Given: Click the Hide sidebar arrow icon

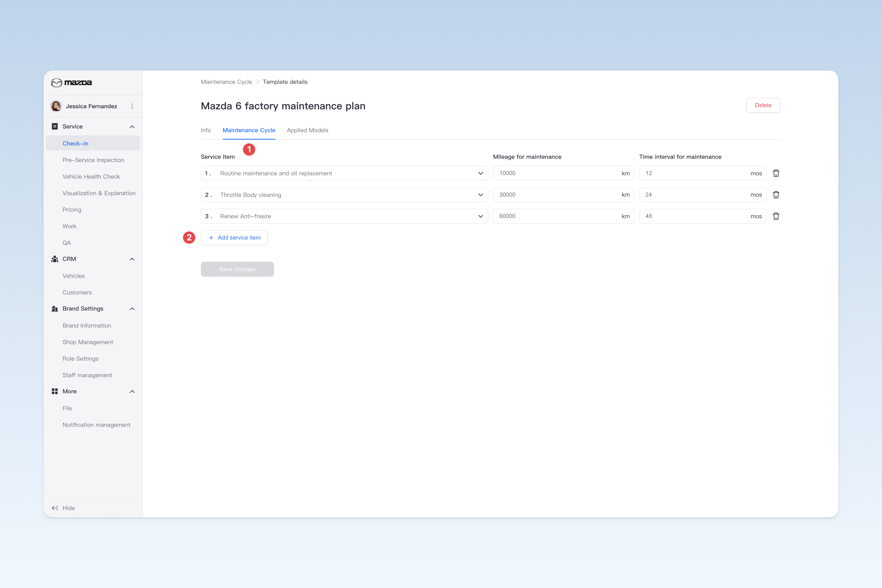Looking at the screenshot, I should click(x=55, y=508).
